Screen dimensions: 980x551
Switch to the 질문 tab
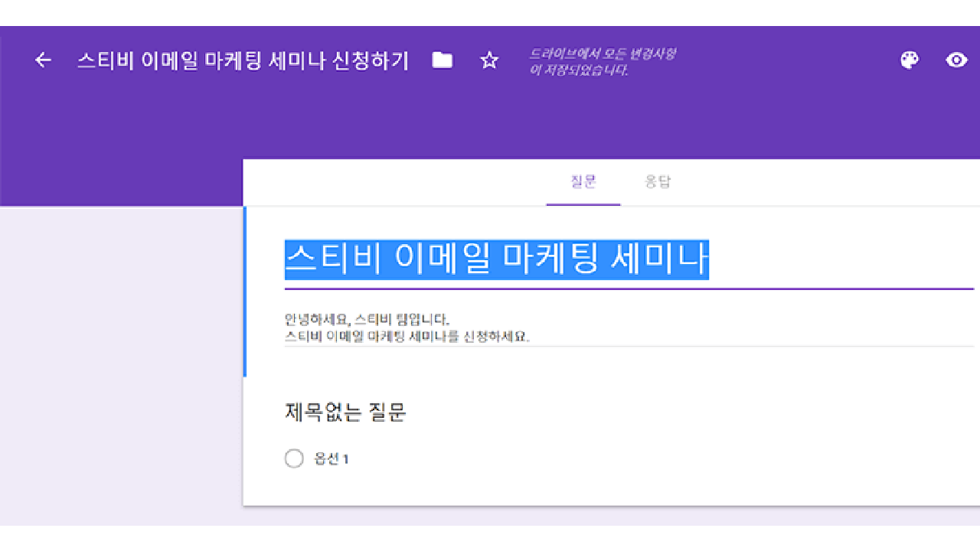click(x=583, y=182)
